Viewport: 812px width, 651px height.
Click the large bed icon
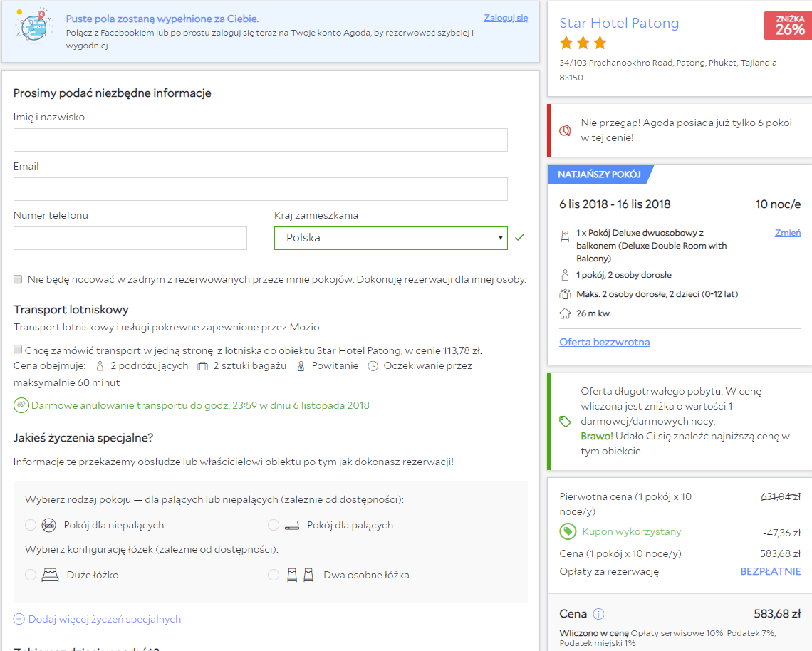(51, 575)
